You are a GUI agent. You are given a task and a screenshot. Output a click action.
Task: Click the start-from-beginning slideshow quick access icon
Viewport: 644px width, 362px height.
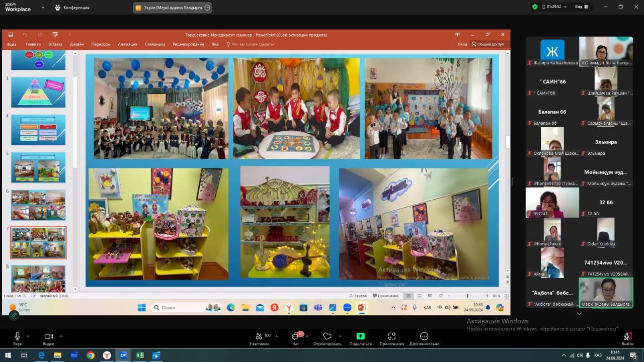tap(55, 35)
